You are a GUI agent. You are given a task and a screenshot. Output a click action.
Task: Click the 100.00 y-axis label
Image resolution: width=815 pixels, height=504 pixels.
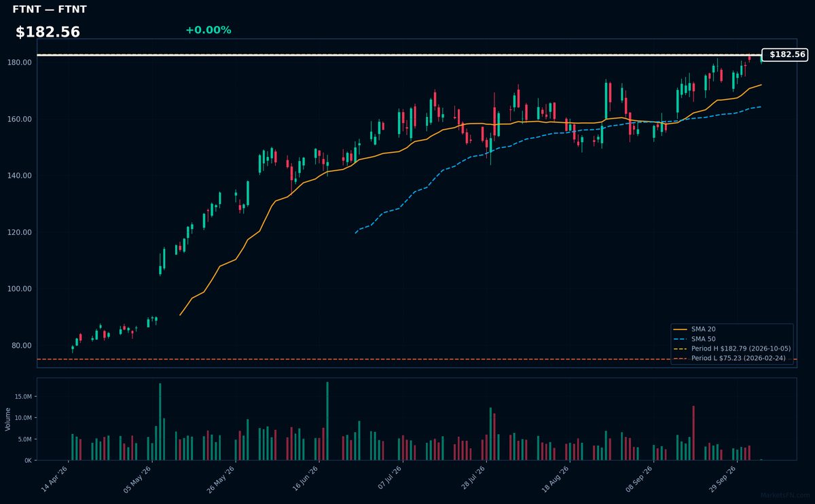[20, 289]
